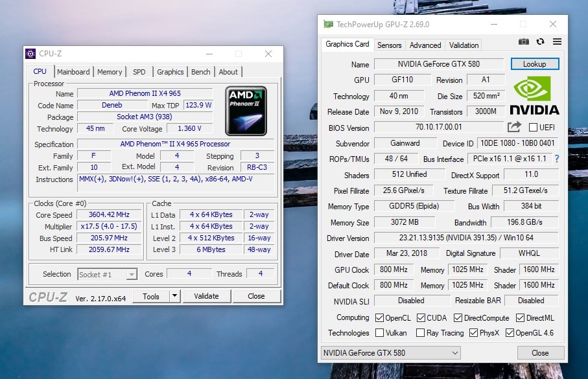Switch to the Mainboard tab in CPU-Z

pos(73,72)
